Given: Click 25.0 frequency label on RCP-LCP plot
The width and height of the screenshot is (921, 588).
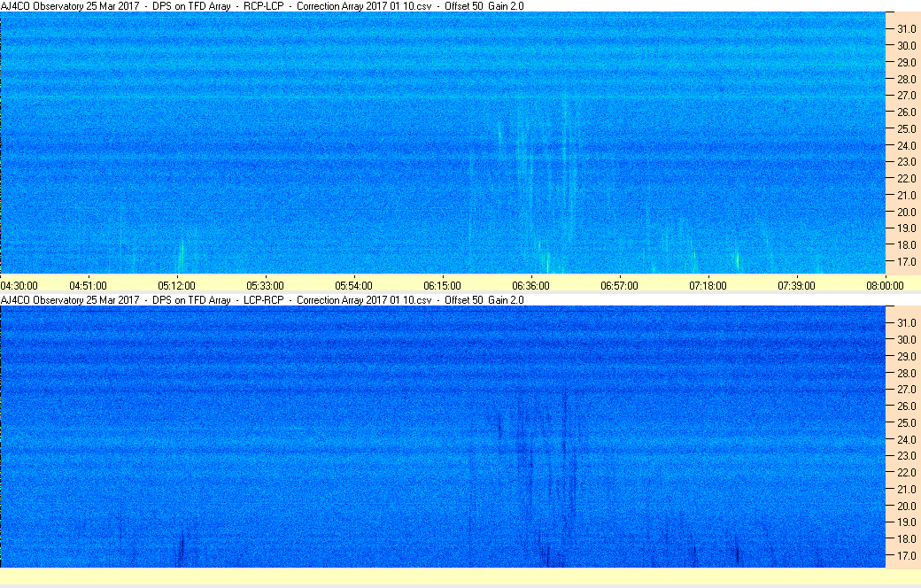Looking at the screenshot, I should (906, 128).
